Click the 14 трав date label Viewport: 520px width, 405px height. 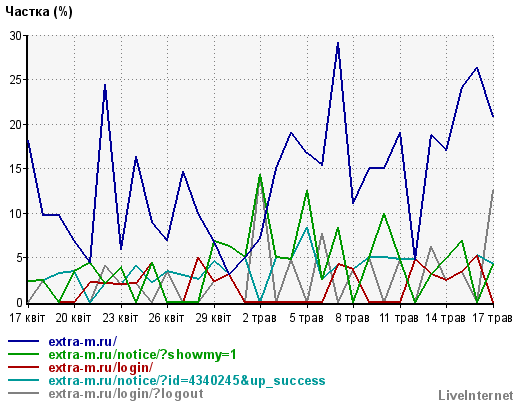(x=445, y=318)
